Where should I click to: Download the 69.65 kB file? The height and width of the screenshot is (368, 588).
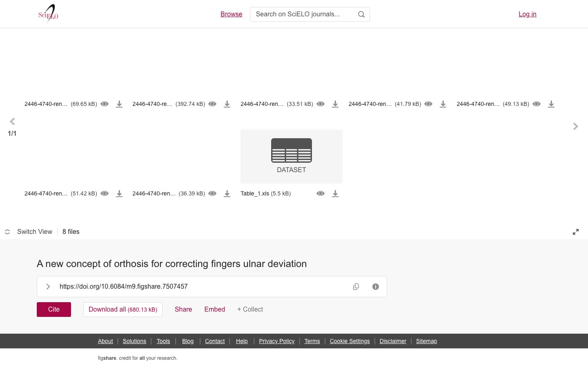tap(119, 104)
